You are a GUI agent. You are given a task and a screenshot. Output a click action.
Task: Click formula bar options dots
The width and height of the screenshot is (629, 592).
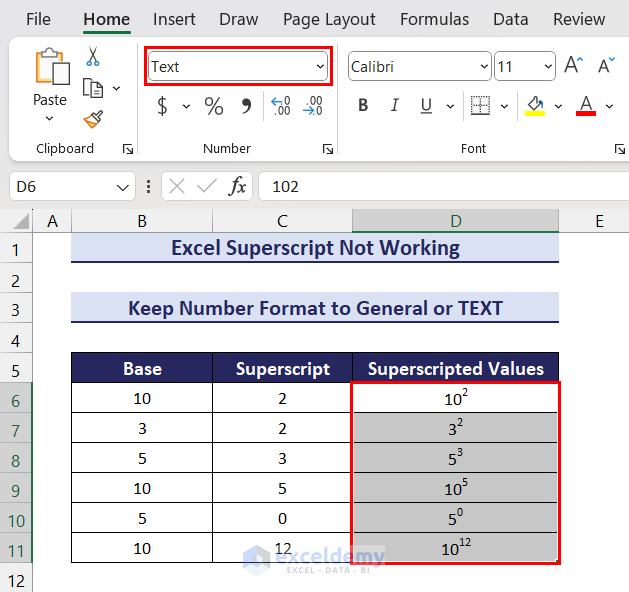tap(148, 187)
